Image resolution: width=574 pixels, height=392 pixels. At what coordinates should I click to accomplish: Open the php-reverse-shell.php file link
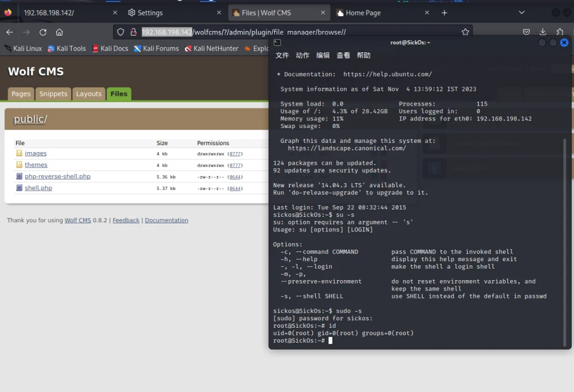pos(57,176)
